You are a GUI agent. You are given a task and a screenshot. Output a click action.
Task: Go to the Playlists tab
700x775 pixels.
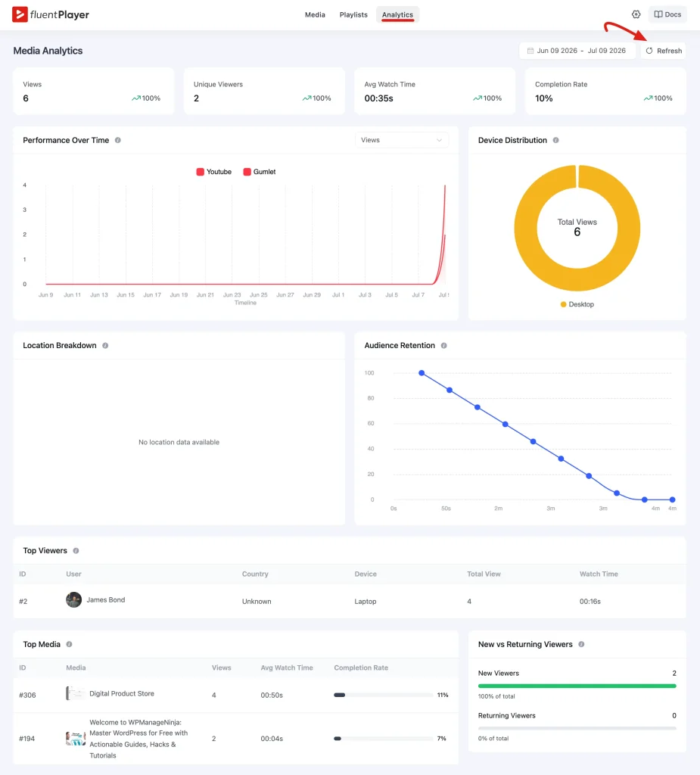tap(353, 15)
